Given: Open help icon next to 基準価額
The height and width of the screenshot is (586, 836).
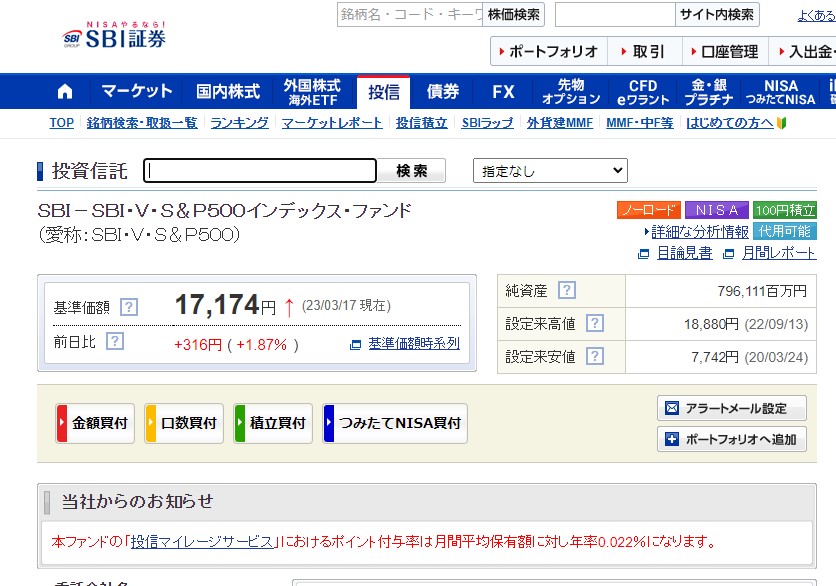Looking at the screenshot, I should (129, 307).
